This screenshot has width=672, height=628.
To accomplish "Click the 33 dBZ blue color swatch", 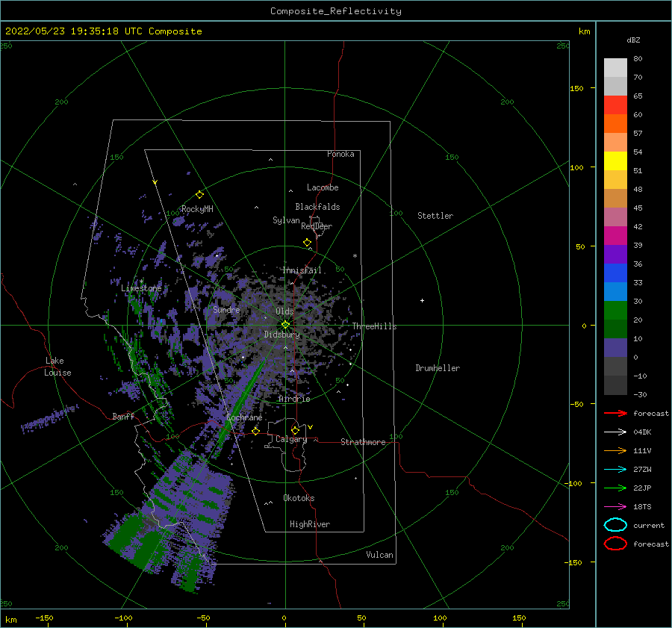I will tap(615, 273).
